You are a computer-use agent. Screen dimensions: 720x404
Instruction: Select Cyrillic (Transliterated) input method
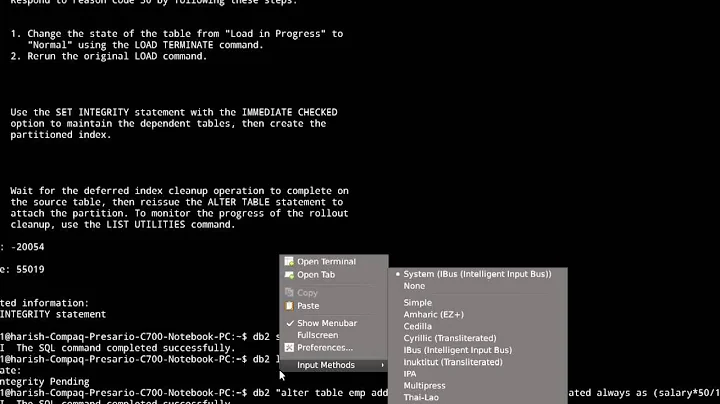(478, 338)
